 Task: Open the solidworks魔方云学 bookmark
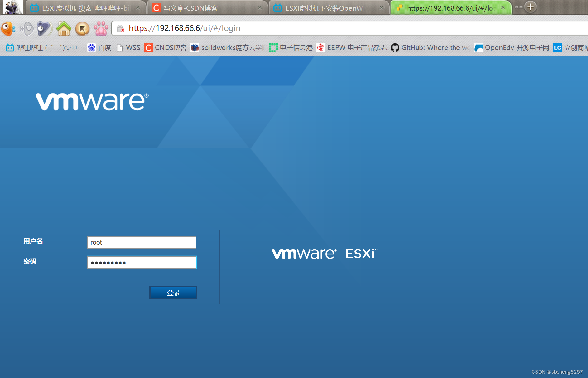click(227, 47)
